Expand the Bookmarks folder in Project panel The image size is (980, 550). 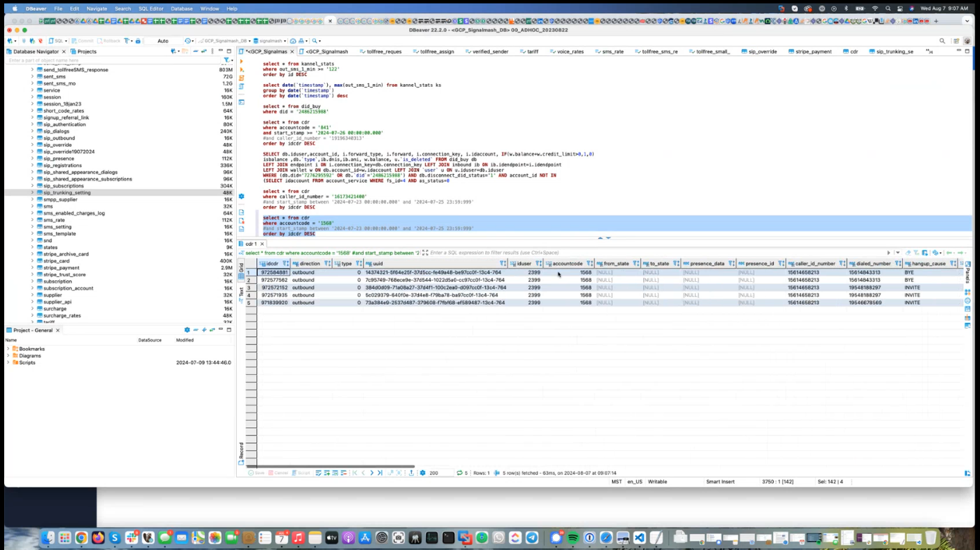pos(8,349)
